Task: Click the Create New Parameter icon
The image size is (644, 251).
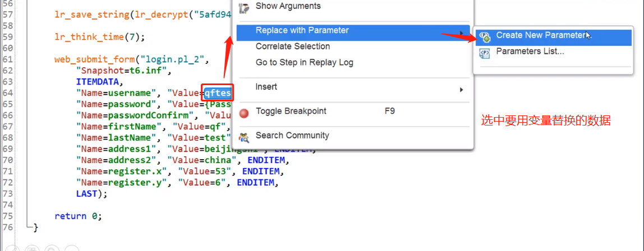Action: click(485, 36)
